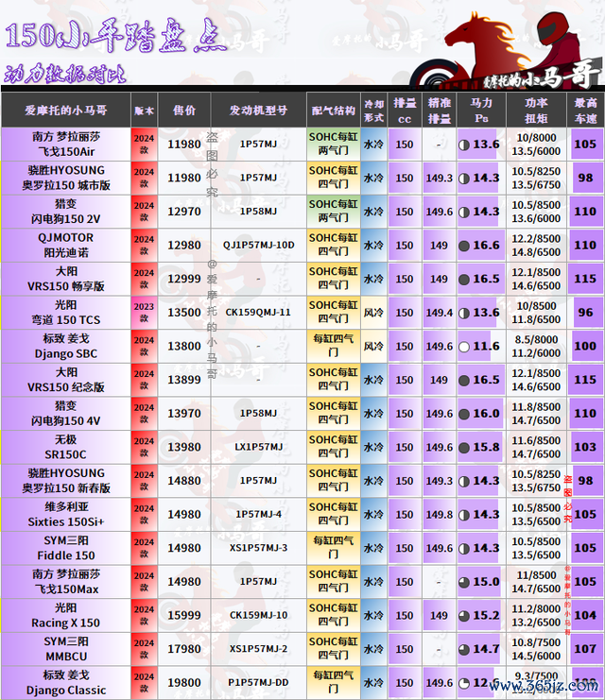This screenshot has height=700, width=605.
Task: Click the full circle icon beside 16.6
Action: [464, 246]
